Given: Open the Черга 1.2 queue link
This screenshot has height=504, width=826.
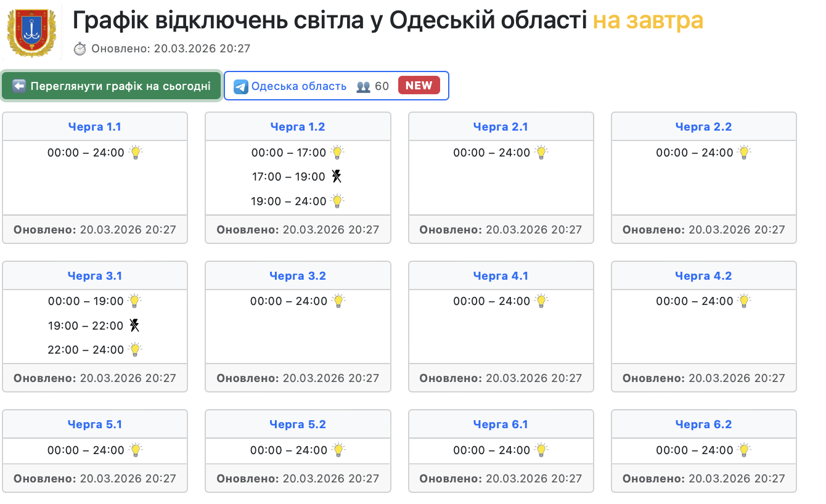Looking at the screenshot, I should tap(298, 127).
